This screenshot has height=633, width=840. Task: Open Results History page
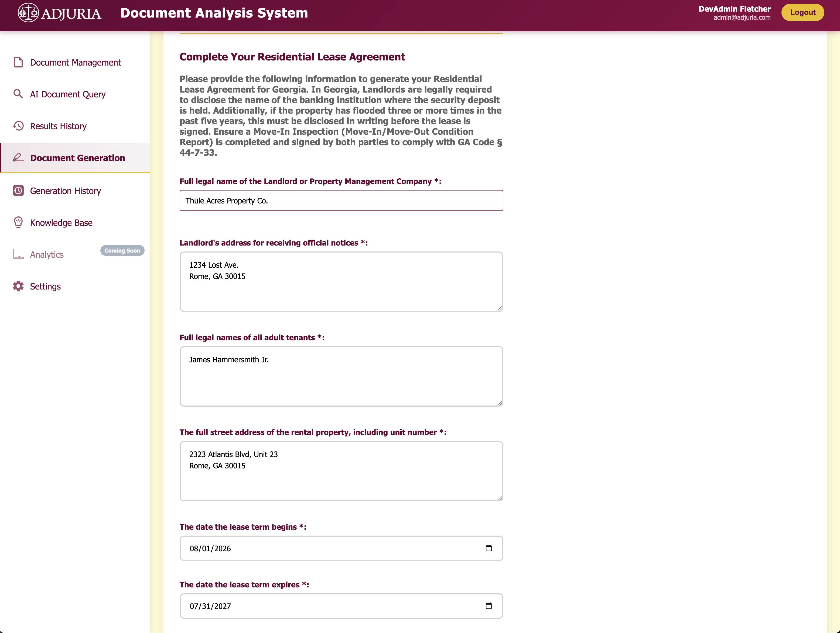75,126
